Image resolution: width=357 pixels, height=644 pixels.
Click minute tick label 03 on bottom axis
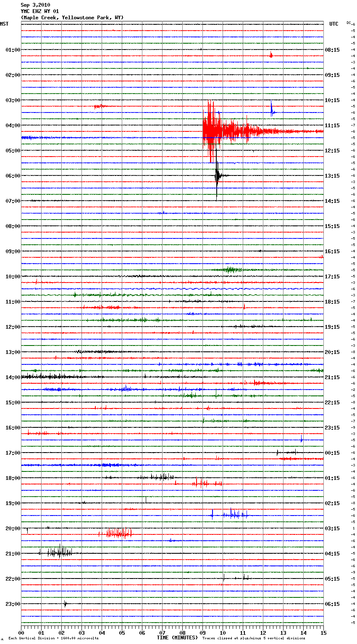point(82,633)
